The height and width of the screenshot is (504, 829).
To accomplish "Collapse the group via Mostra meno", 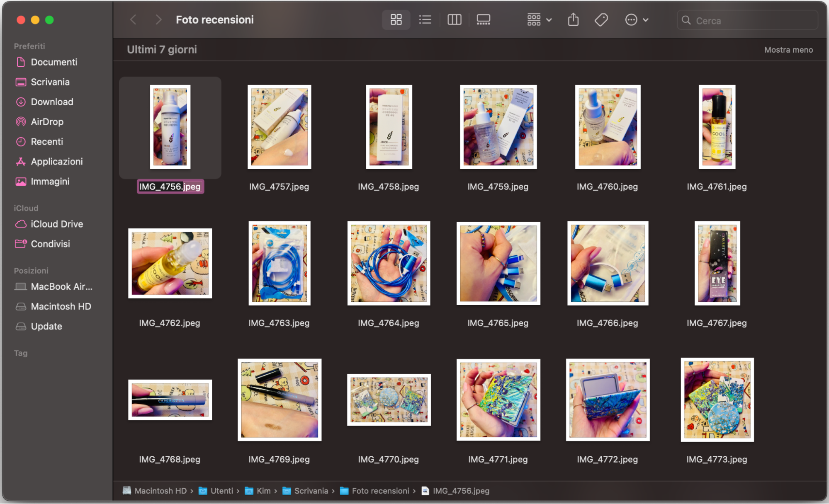I will [788, 49].
